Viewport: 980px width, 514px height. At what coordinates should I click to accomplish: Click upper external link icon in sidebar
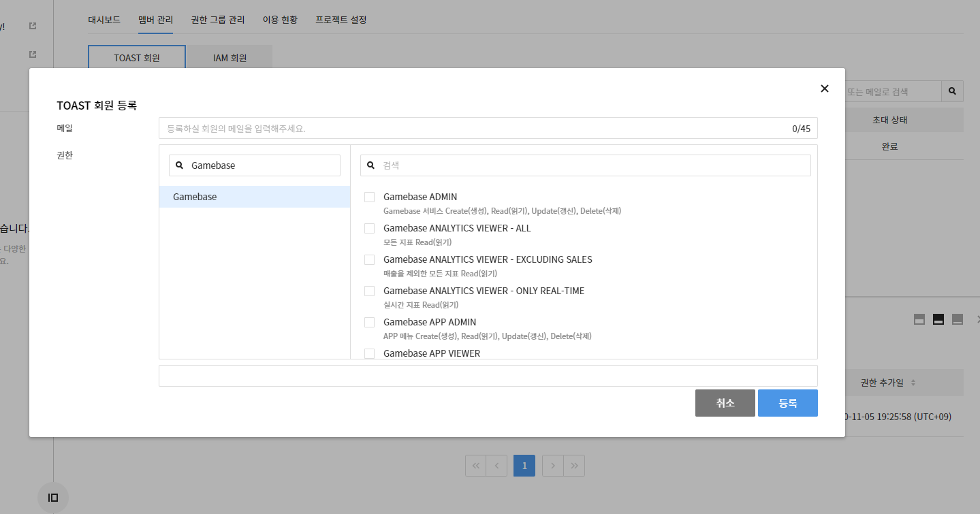pyautogui.click(x=33, y=26)
